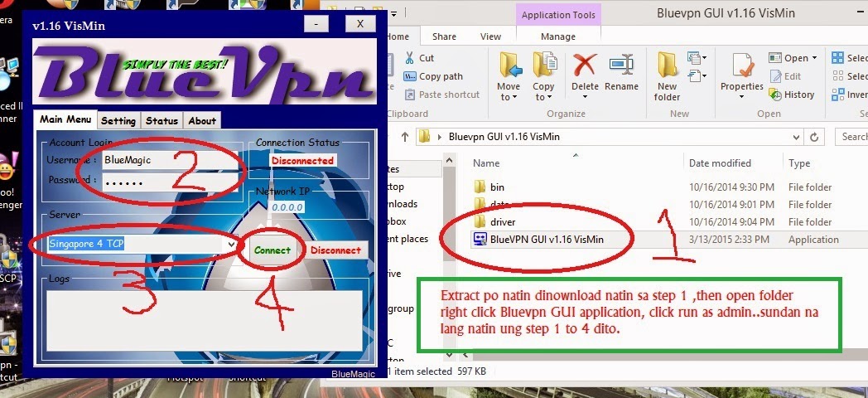Viewport: 868px width, 398px height.
Task: Click the green Connect button
Action: click(272, 250)
